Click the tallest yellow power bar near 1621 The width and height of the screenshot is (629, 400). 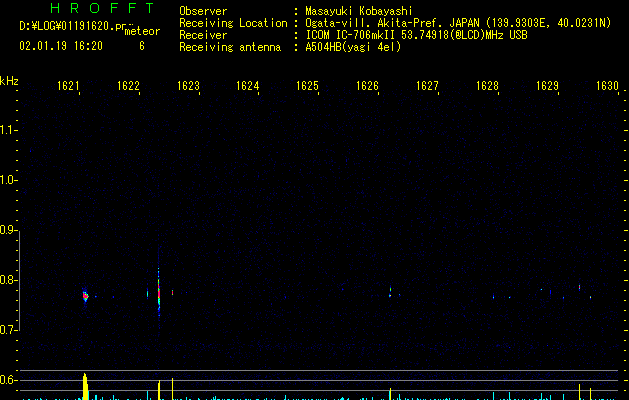(85, 386)
